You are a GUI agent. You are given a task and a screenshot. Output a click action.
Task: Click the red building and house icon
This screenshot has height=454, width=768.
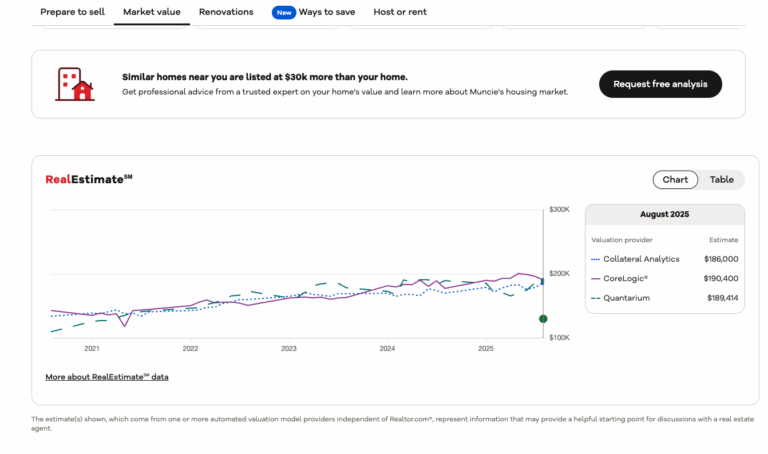(75, 84)
